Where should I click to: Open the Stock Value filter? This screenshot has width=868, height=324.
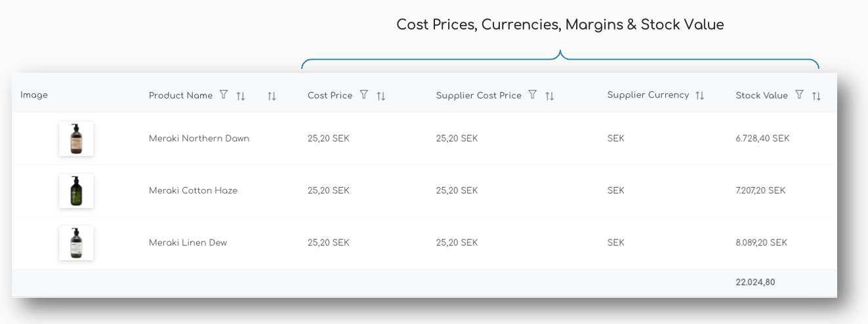coord(798,95)
